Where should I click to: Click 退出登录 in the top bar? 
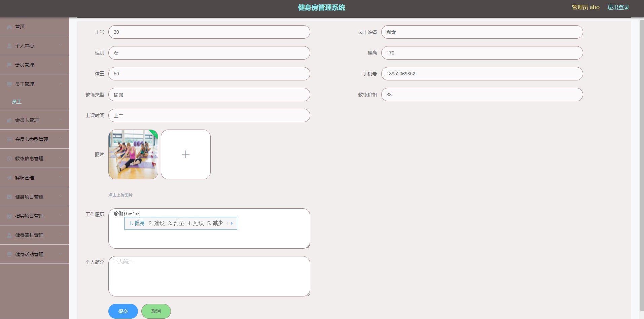(x=618, y=7)
